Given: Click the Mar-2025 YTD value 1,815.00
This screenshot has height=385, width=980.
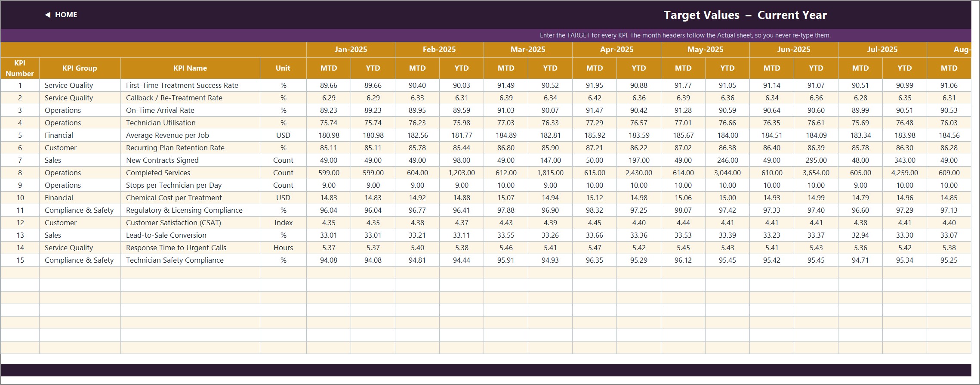Looking at the screenshot, I should (x=550, y=173).
